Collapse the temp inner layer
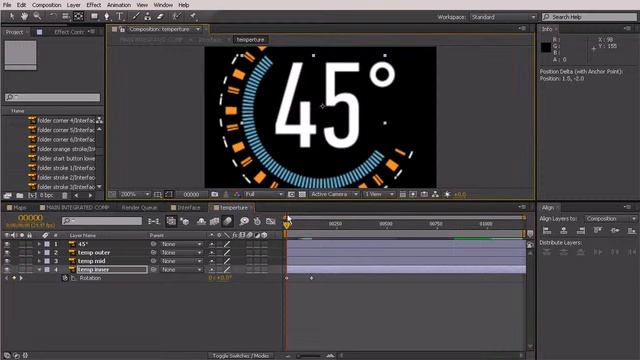The height and width of the screenshot is (360, 640). pos(40,269)
